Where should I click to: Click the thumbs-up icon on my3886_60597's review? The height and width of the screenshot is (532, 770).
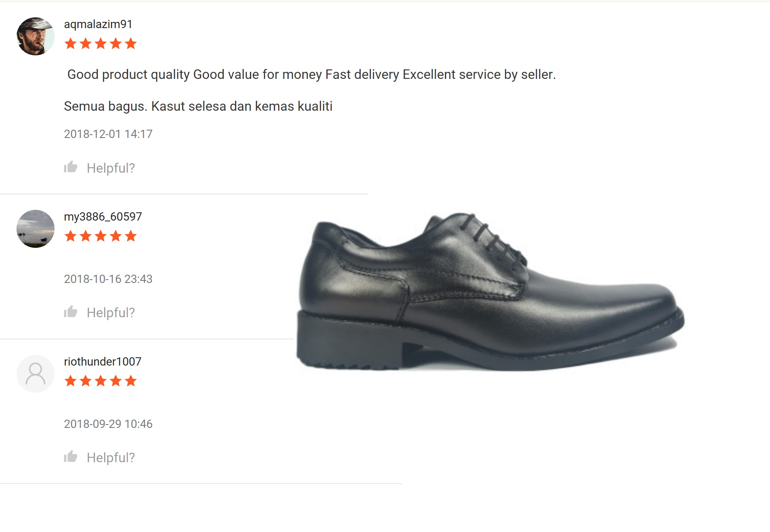pos(71,312)
